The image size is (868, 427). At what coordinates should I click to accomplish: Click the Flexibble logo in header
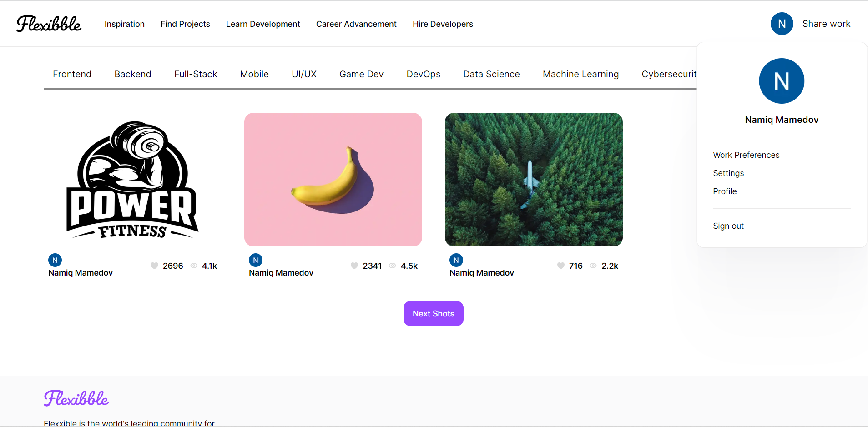[x=49, y=24]
